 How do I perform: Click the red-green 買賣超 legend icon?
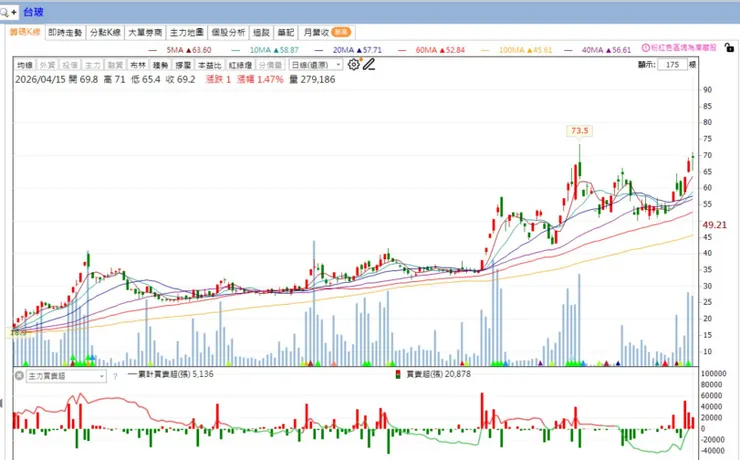398,375
